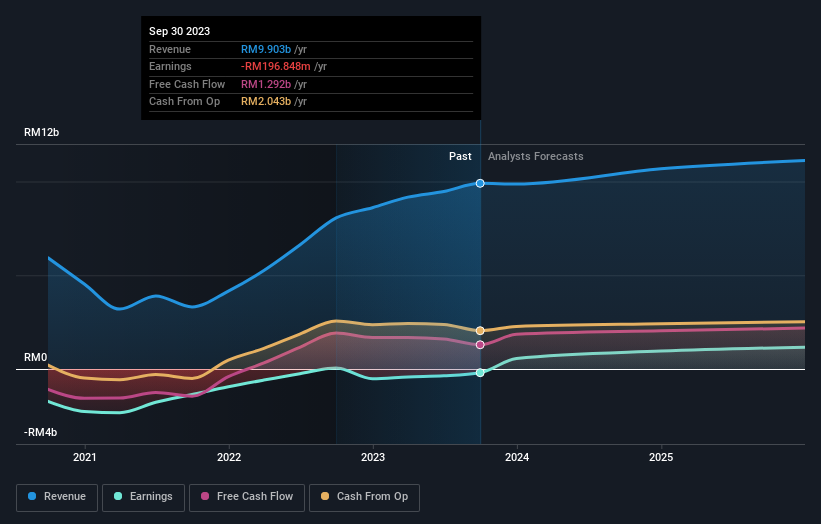Select the Revenue data point marker on chart
The width and height of the screenshot is (821, 524).
[x=480, y=183]
